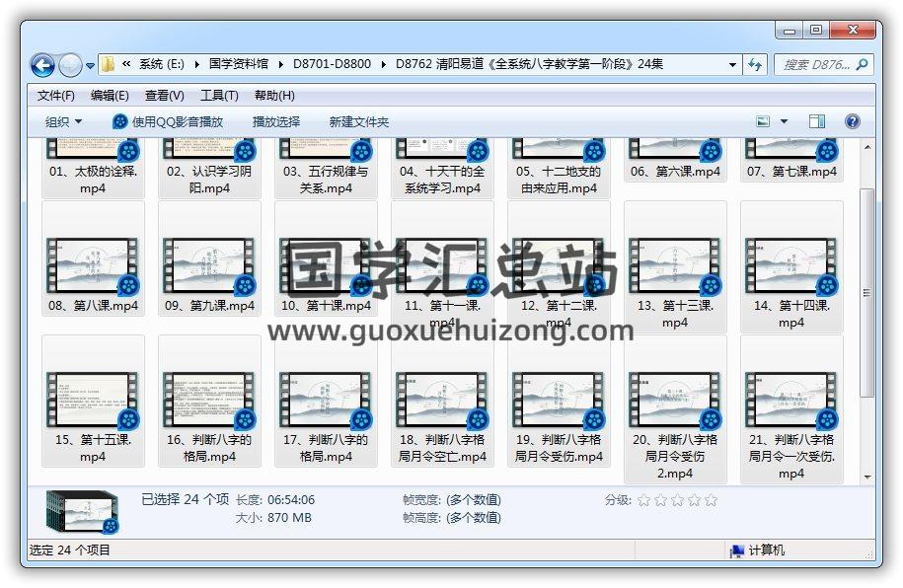Expand the 组织 dropdown menu

click(63, 122)
